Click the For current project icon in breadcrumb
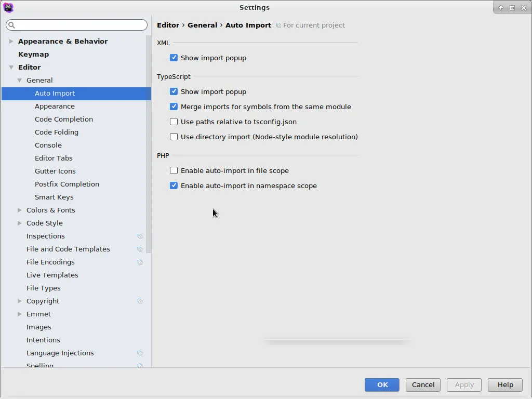532x399 pixels. (x=278, y=25)
